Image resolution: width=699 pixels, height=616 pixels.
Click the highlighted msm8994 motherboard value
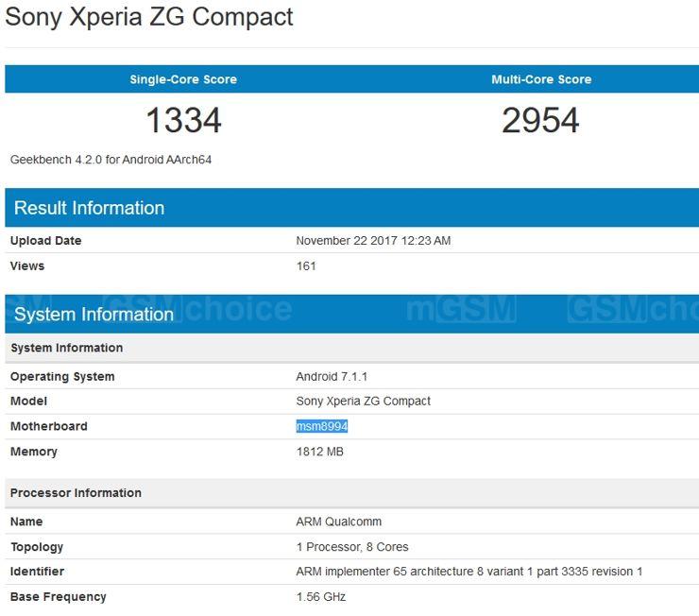point(322,426)
